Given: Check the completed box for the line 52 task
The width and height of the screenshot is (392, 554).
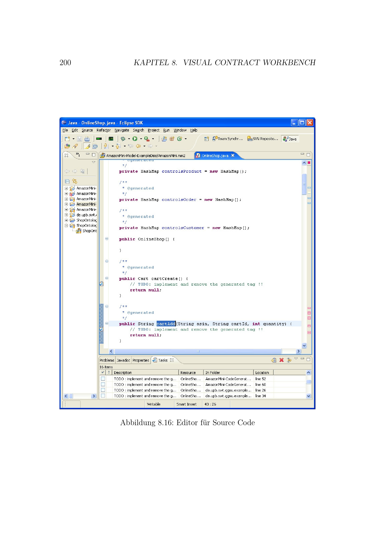Looking at the screenshot, I should [x=103, y=378].
